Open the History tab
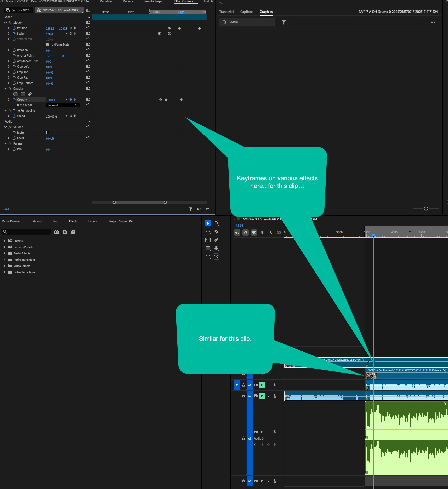 [93, 221]
